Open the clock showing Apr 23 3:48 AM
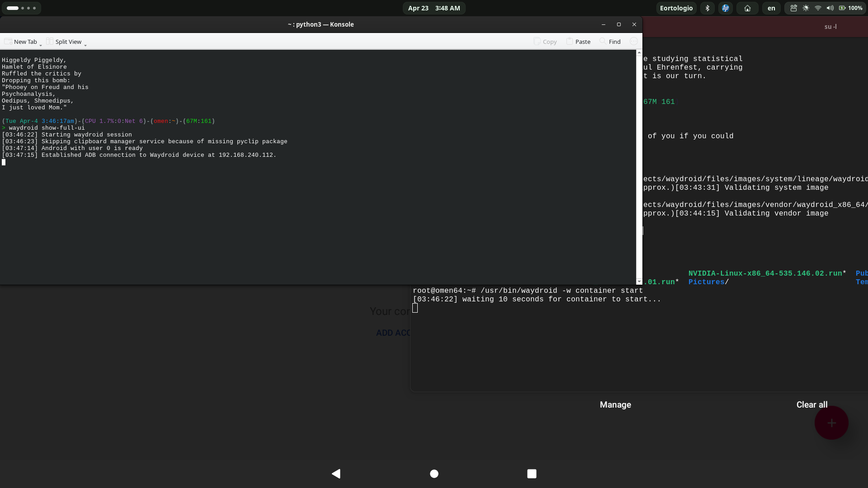The image size is (868, 488). [434, 8]
